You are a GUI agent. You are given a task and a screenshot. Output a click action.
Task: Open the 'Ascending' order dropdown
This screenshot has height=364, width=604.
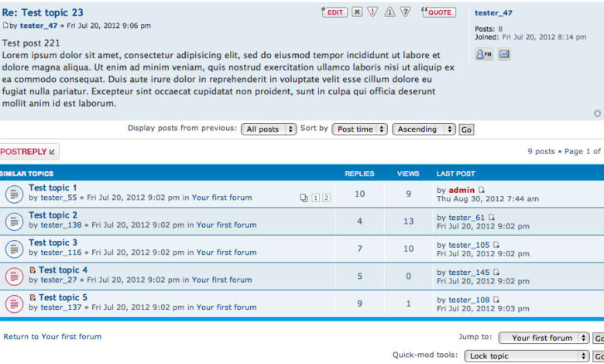pos(423,129)
